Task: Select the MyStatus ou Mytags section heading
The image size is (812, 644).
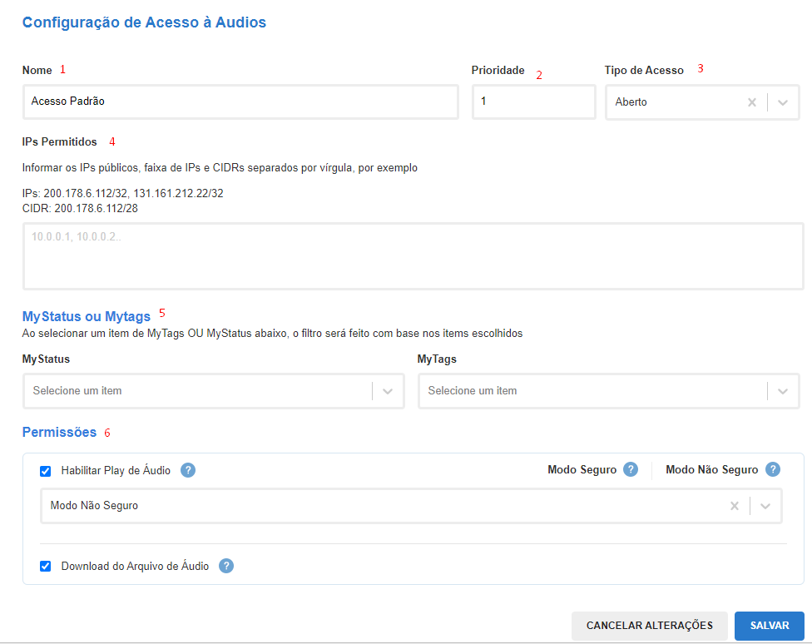Action: coord(86,316)
